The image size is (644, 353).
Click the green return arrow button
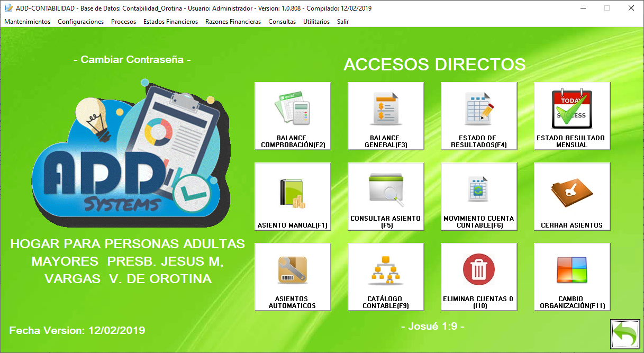[624, 334]
